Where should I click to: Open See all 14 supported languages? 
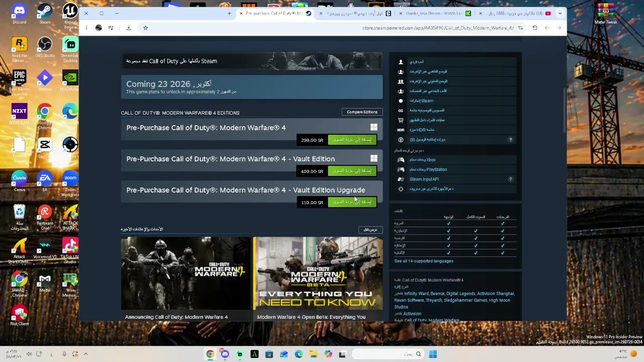424,261
